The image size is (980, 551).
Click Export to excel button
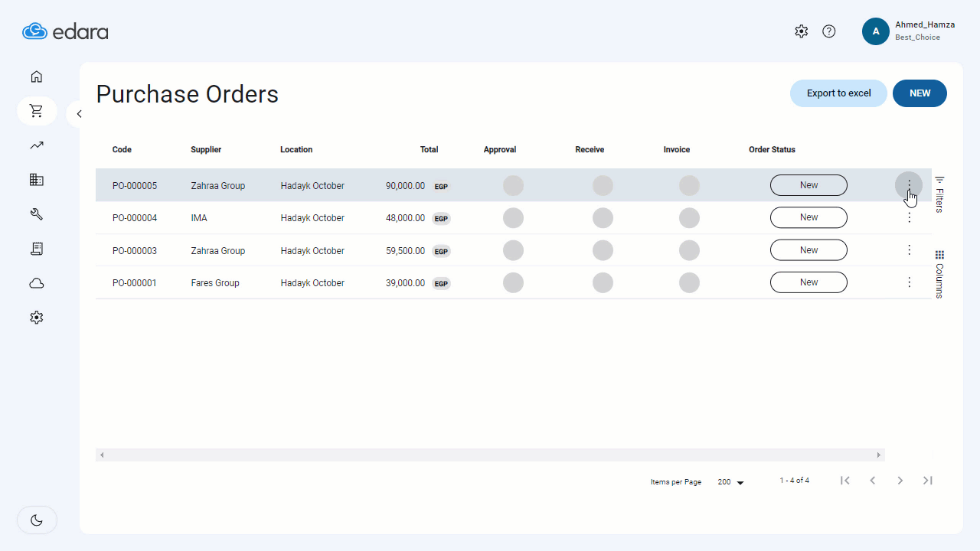point(838,93)
